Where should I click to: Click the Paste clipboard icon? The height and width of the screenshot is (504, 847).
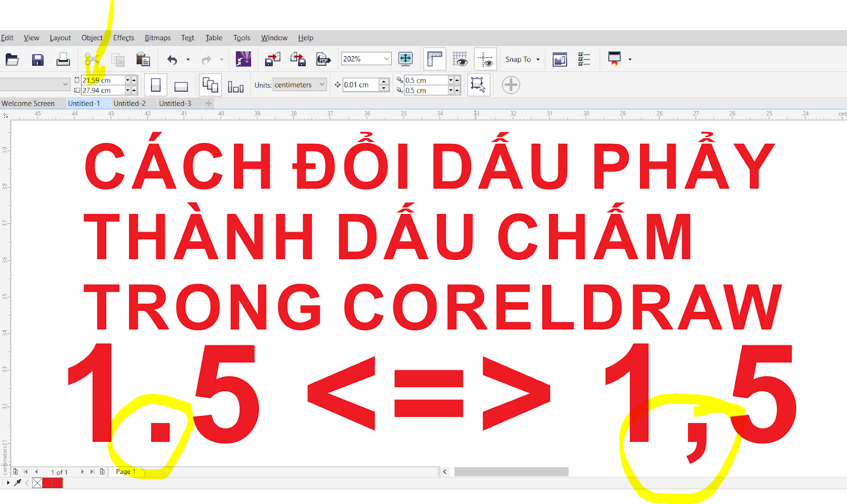coord(143,59)
